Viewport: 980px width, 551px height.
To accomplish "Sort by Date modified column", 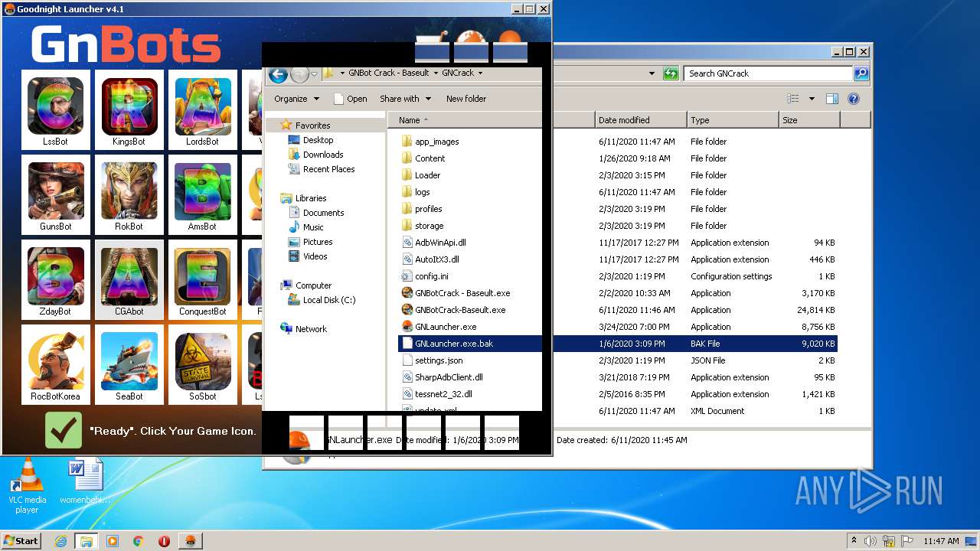I will pos(641,120).
